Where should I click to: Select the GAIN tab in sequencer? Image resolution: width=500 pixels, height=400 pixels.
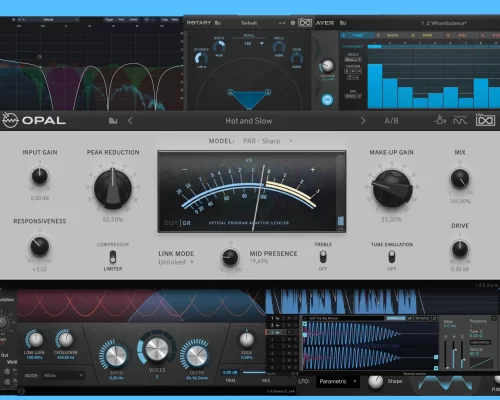392,35
